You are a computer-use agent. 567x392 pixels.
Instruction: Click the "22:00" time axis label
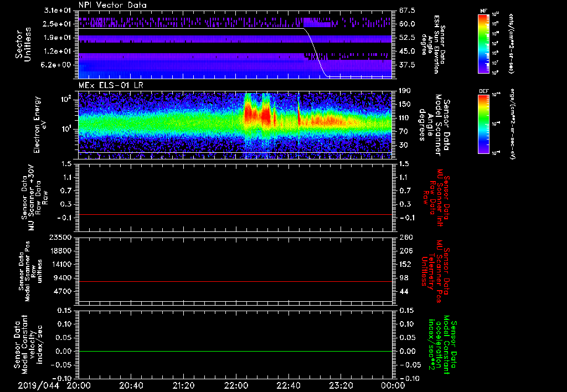(236, 386)
